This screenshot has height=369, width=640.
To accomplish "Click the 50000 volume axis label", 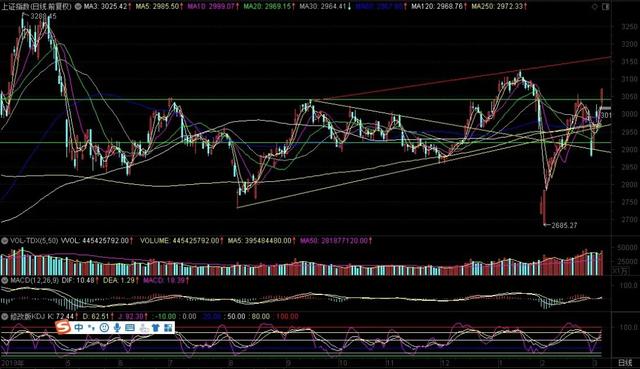I will coord(628,248).
